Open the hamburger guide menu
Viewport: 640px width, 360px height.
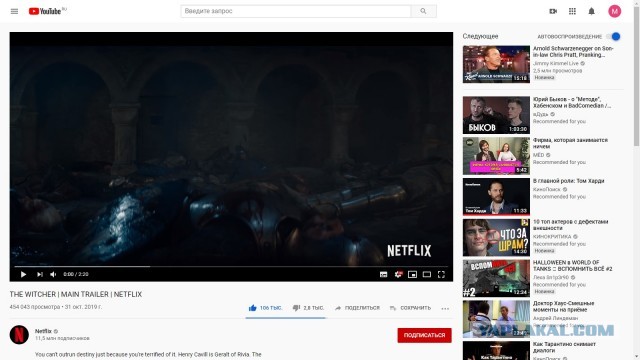click(14, 11)
